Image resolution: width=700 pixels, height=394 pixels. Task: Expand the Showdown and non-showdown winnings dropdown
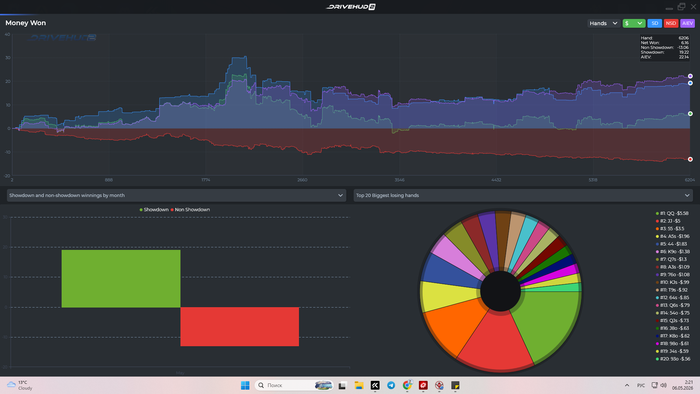point(176,195)
